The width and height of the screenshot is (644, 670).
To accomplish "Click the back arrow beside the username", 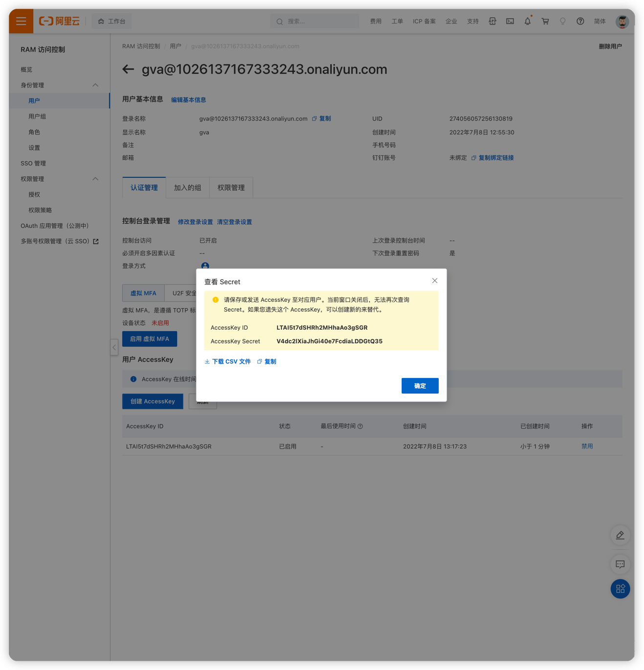I will [128, 69].
